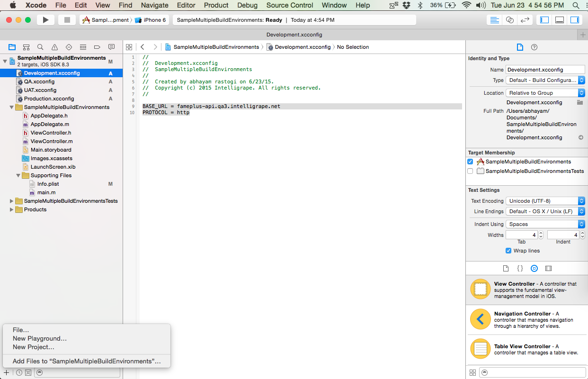Reveal Development.xcconfig in Finder arrow
Image resolution: width=588 pixels, height=379 pixels.
tap(581, 137)
